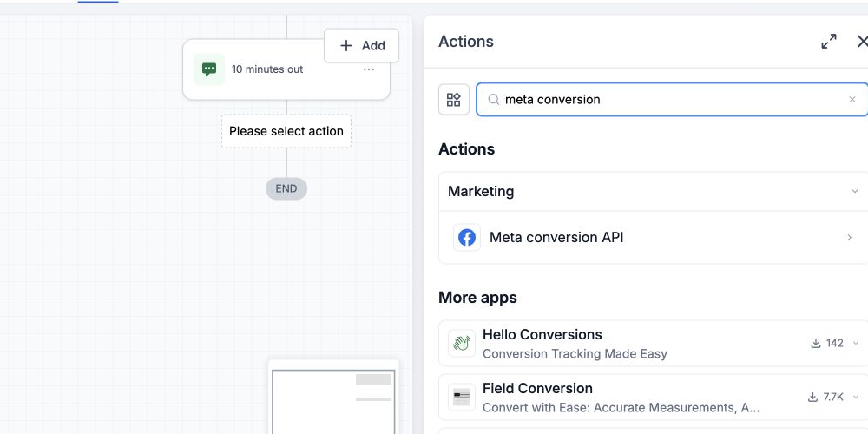
Task: Collapse the Marketing section
Action: pos(855,192)
